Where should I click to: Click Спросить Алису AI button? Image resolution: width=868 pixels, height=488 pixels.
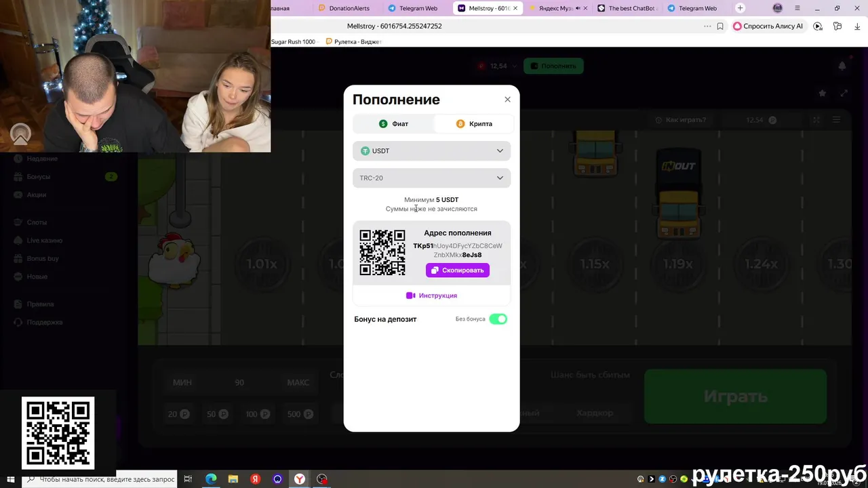[x=768, y=26]
